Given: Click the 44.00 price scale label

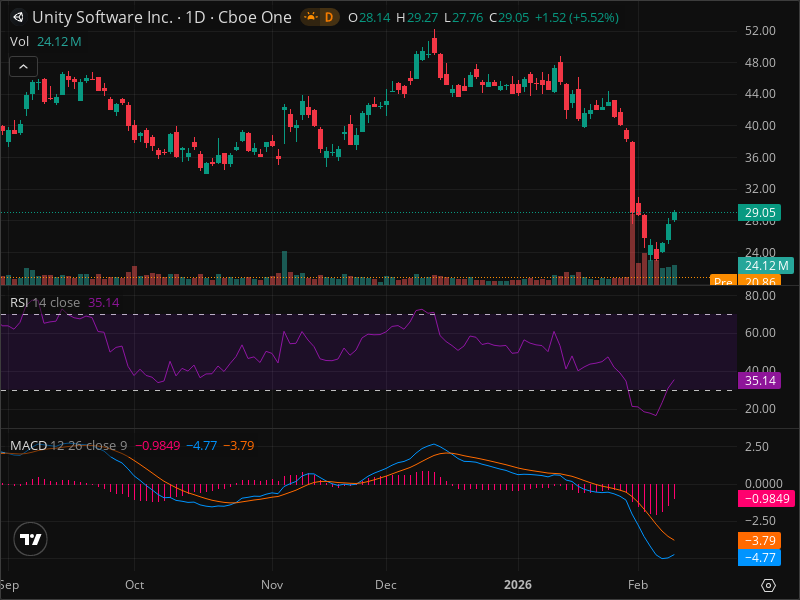Looking at the screenshot, I should [x=760, y=94].
